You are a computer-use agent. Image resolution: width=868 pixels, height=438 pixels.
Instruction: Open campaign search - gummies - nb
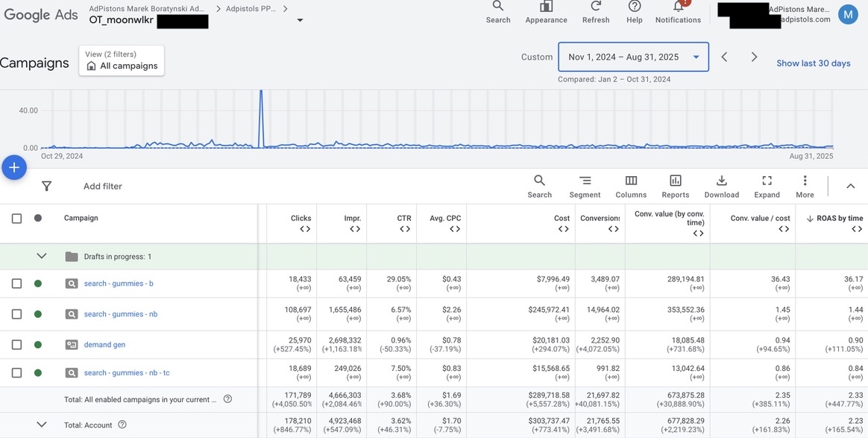point(121,314)
